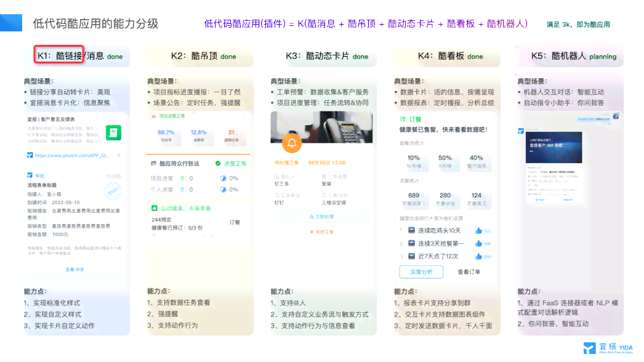Click the telephone photo in the K3 card

tap(321, 127)
